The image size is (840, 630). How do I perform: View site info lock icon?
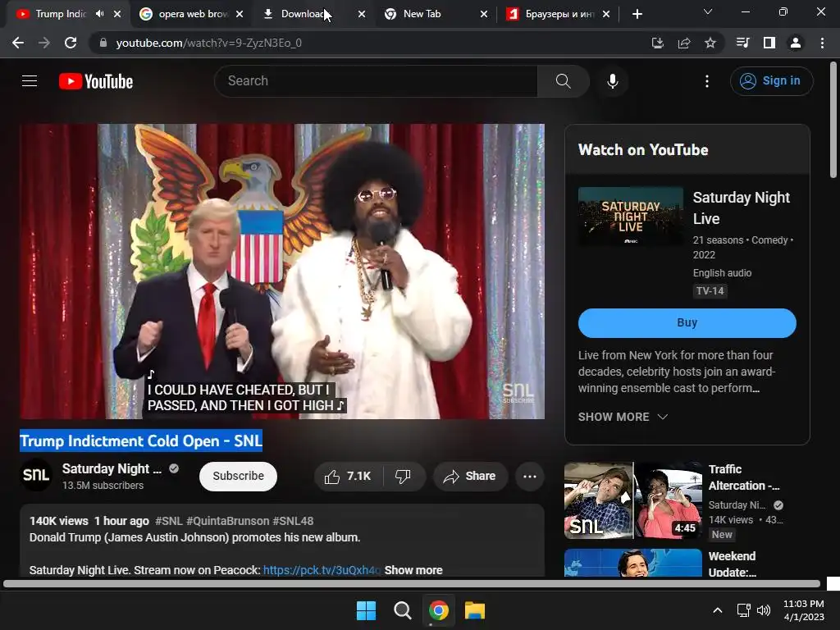pos(103,43)
